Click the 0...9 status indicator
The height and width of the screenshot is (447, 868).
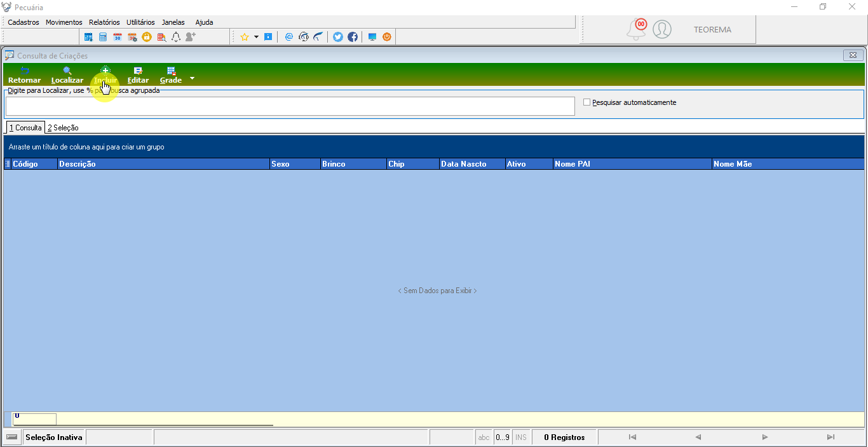[x=503, y=437]
